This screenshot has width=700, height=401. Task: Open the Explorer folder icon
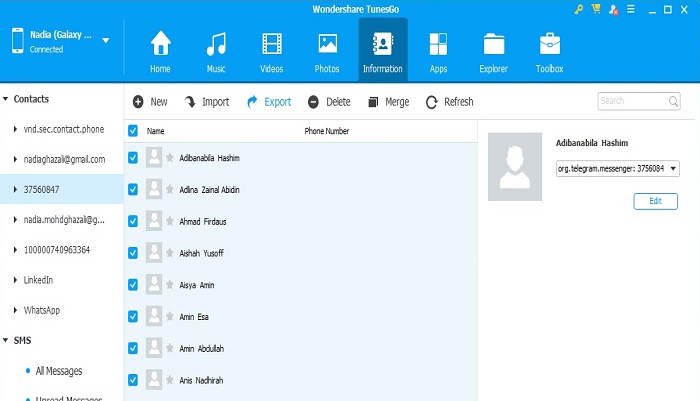[x=493, y=46]
